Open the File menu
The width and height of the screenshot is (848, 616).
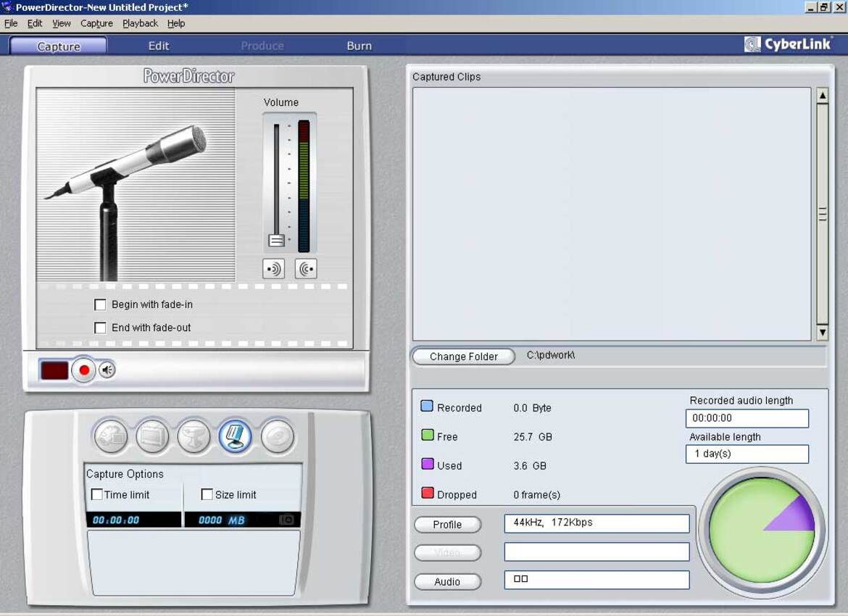(x=11, y=23)
